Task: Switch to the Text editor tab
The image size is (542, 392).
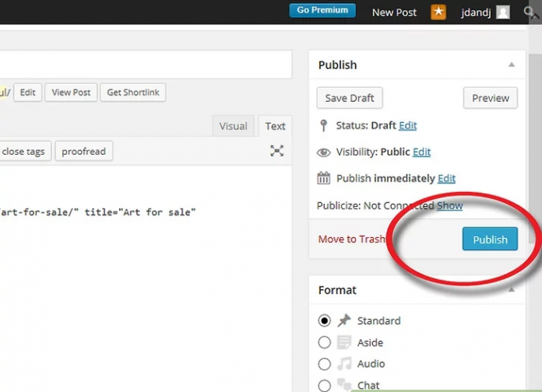Action: click(x=275, y=126)
